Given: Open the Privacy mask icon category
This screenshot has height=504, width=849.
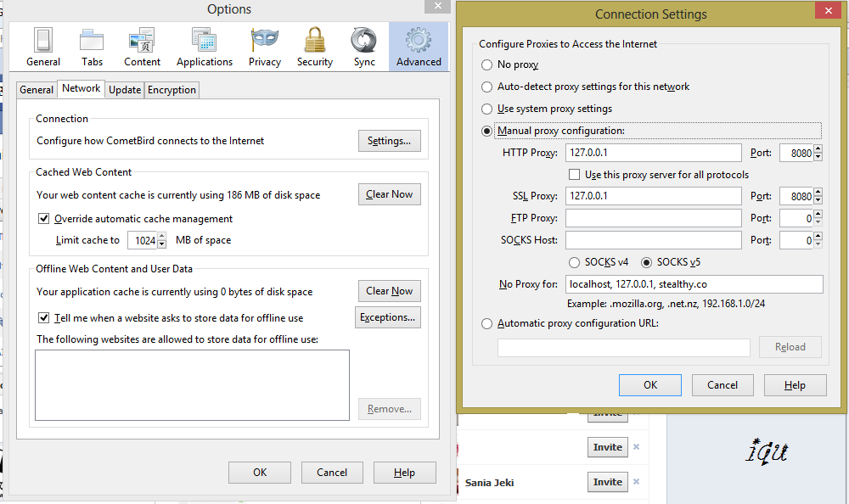Looking at the screenshot, I should click(x=265, y=48).
